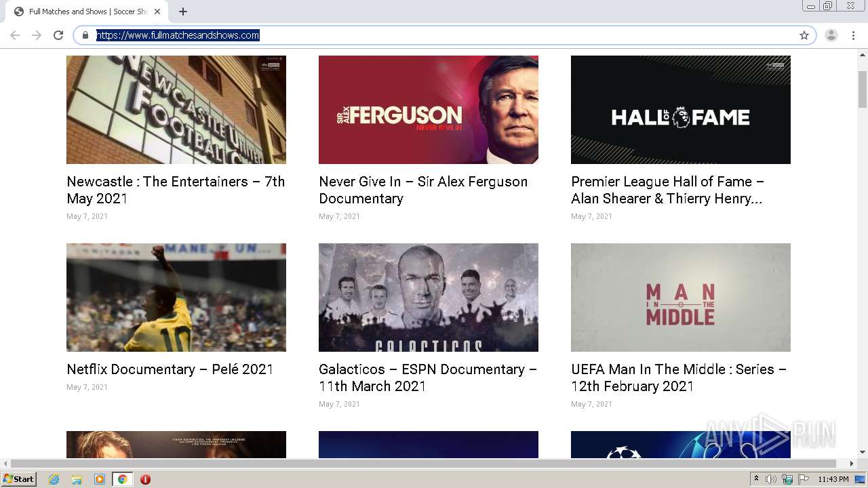Click the date under Sir Alex Ferguson post
This screenshot has height=488, width=868.
click(x=339, y=216)
